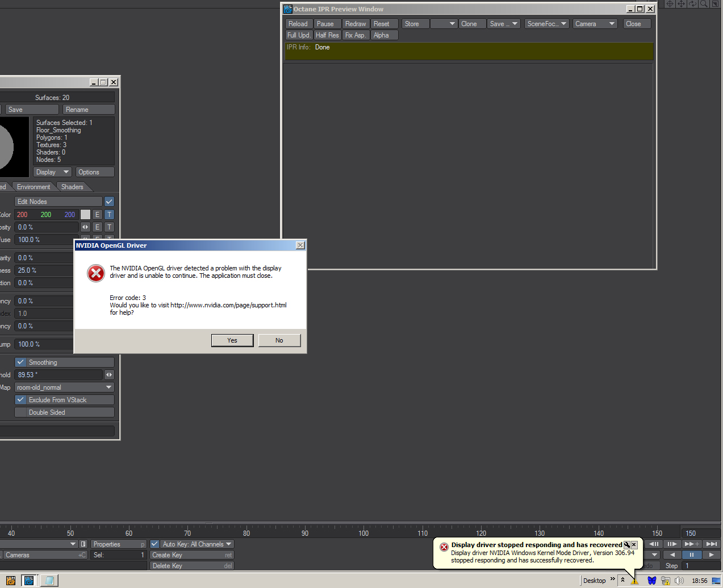This screenshot has width=723, height=588.
Task: Toggle Half Res in IPR window
Action: 327,35
